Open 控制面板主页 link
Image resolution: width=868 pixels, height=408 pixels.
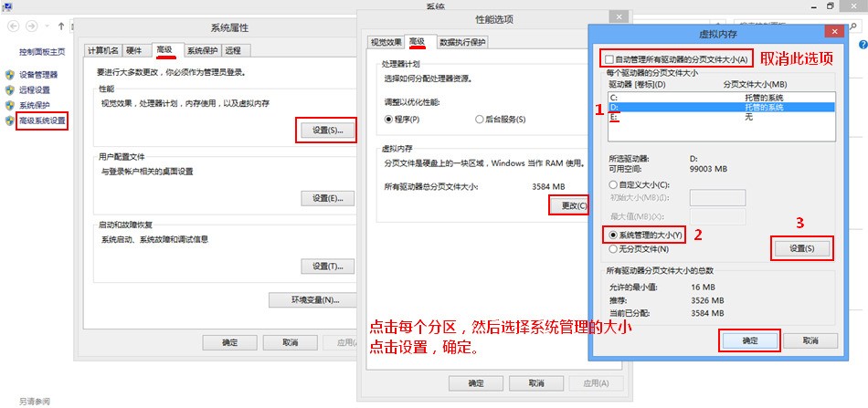(x=42, y=52)
